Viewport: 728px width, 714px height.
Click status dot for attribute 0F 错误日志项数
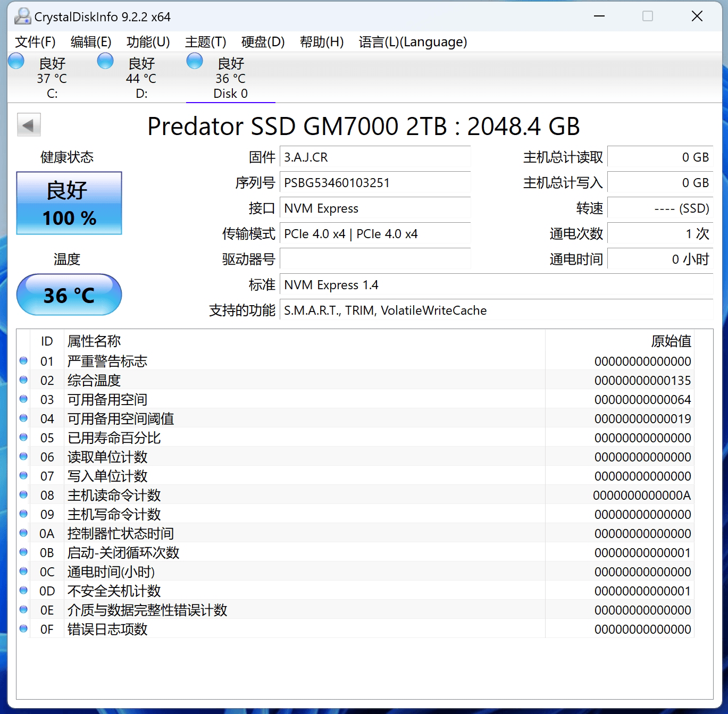click(x=23, y=629)
